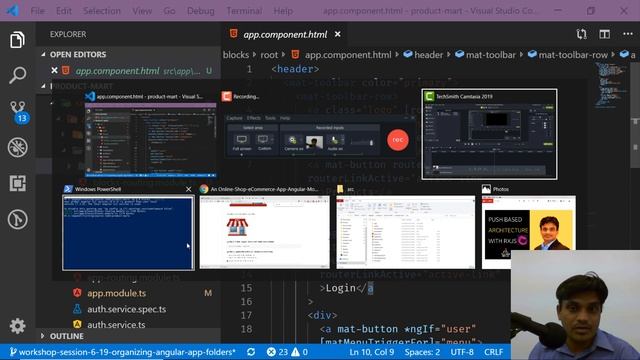Open the Help menu
Screen dimensions: 640x360
click(x=283, y=11)
